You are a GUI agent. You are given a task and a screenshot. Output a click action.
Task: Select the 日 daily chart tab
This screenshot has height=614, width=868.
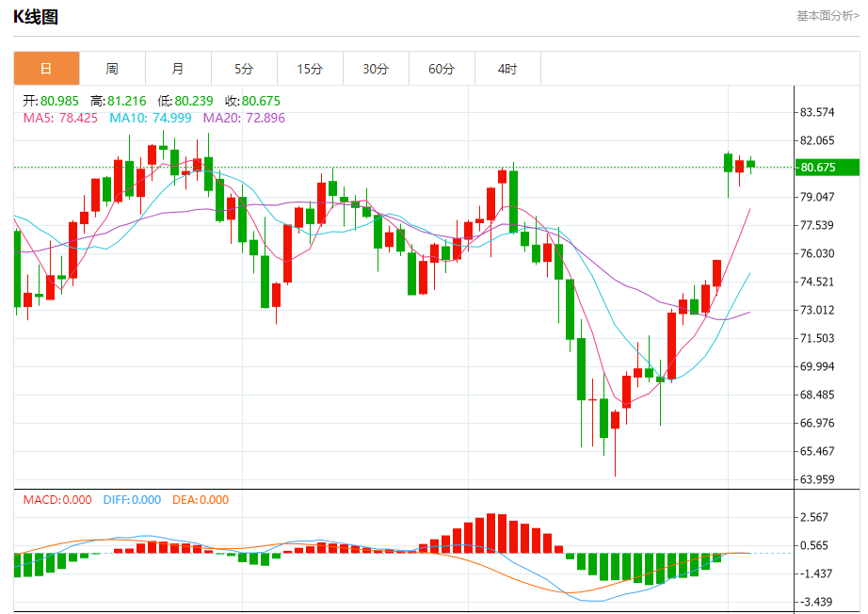tap(46, 69)
